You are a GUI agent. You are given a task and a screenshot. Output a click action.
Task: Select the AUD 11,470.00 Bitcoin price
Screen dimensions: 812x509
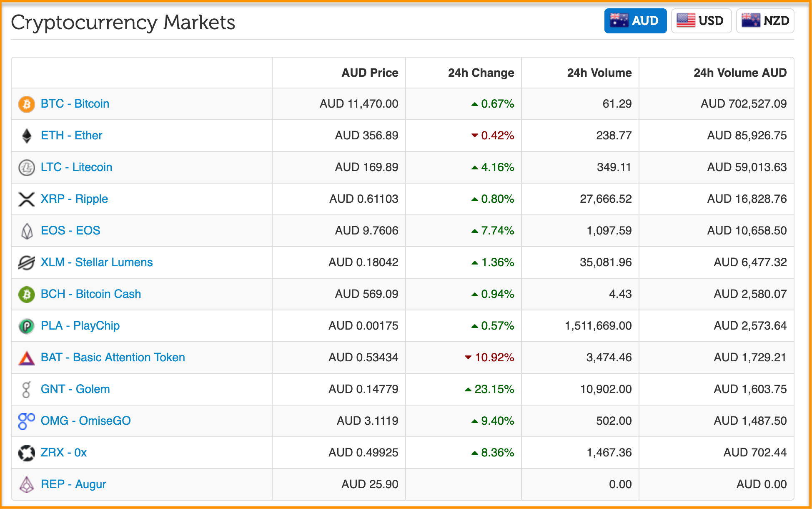click(359, 103)
